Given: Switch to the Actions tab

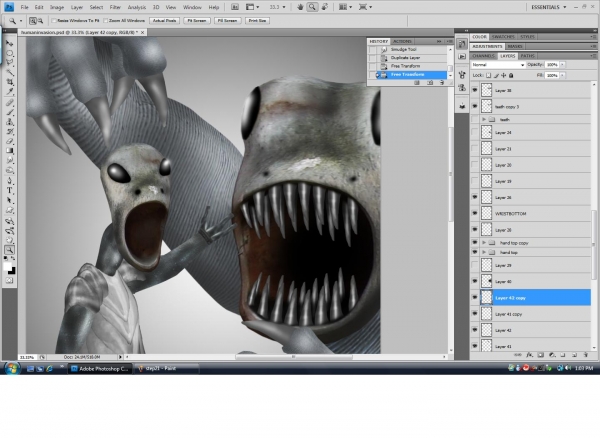Looking at the screenshot, I should coord(402,41).
